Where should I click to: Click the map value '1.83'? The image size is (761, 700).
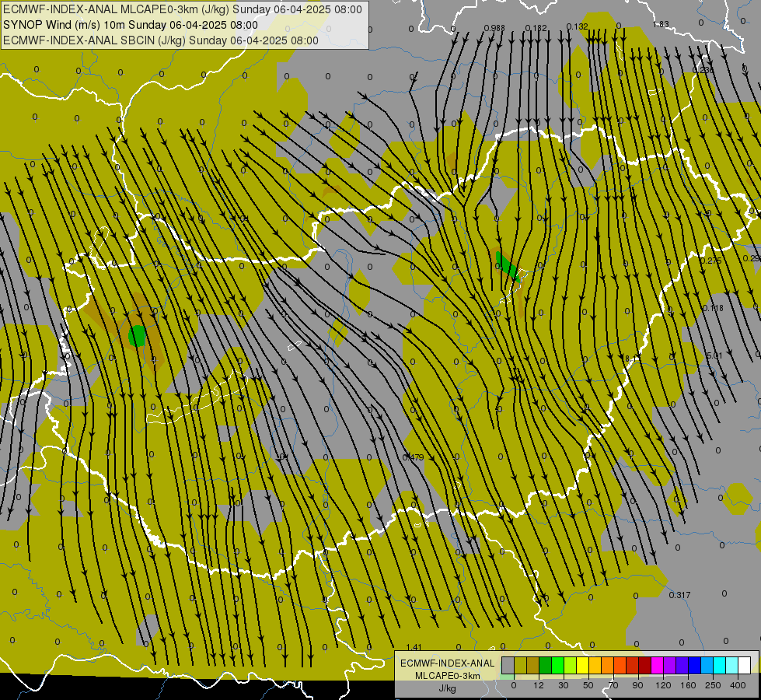(661, 24)
